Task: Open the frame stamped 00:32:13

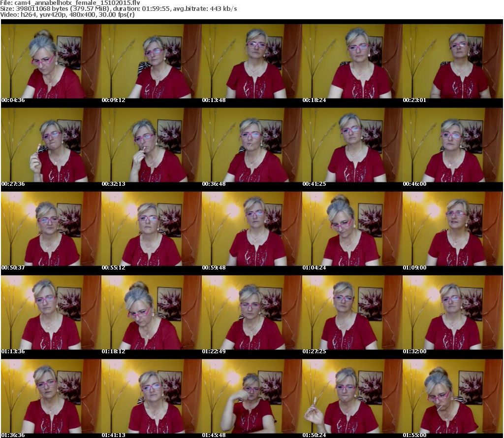Action: pos(152,145)
